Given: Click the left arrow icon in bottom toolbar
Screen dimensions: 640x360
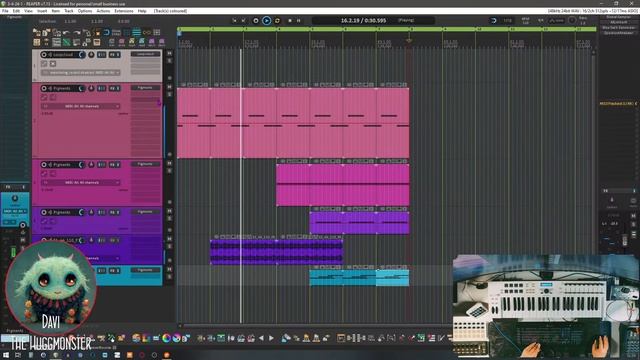Looking at the screenshot, I should 261,338.
